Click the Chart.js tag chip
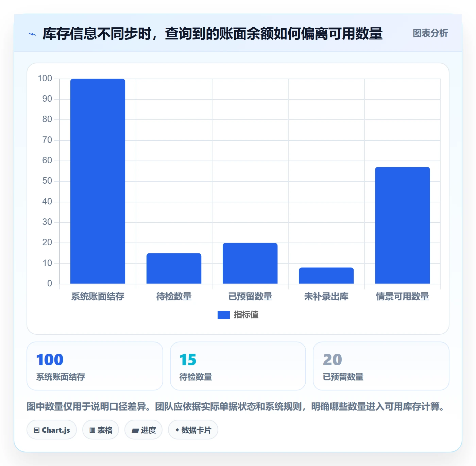This screenshot has width=476, height=466. [52, 430]
